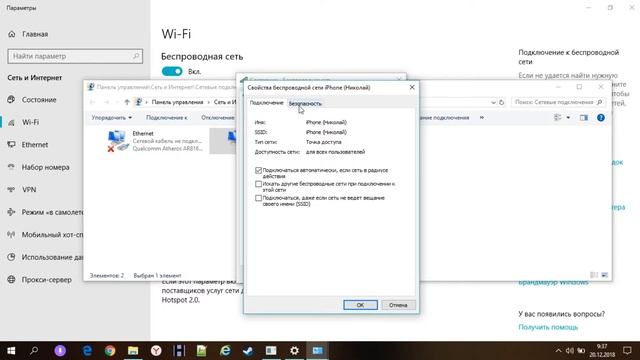Click Панель управления breadcrumb
640x360 pixels.
click(x=177, y=102)
